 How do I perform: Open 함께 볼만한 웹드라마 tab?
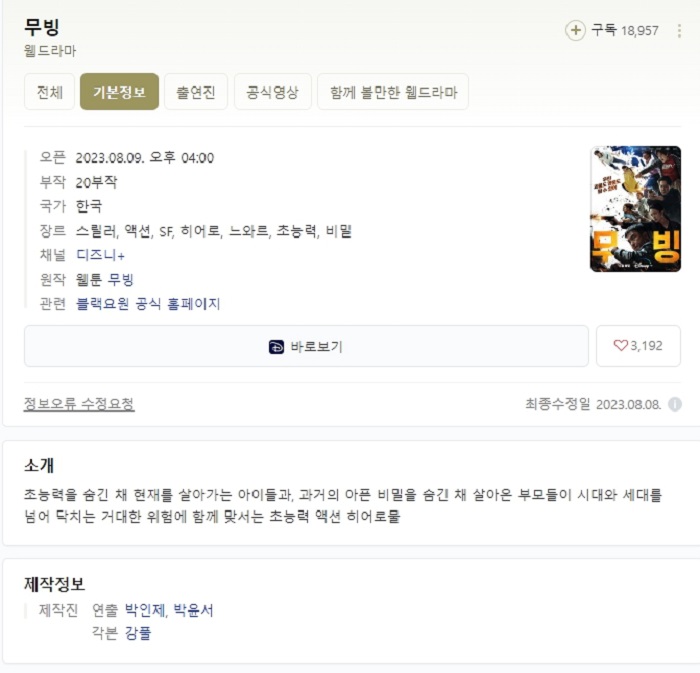[x=393, y=92]
